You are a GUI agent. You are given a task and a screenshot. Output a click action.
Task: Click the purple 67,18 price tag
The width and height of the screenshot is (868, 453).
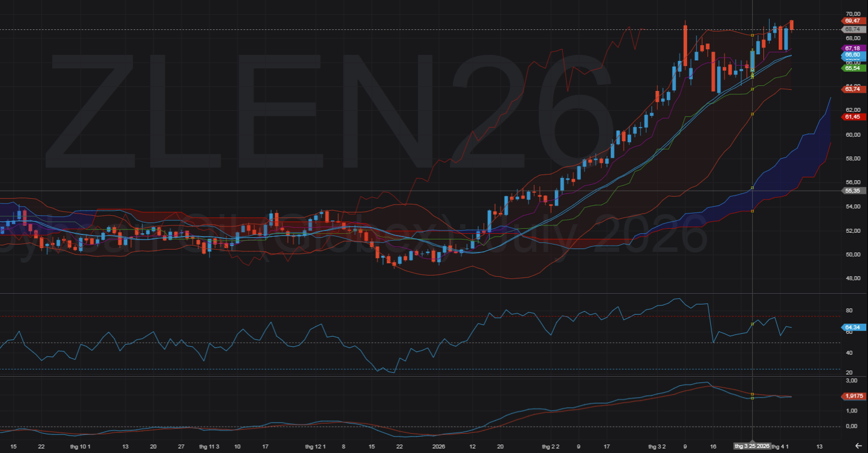click(852, 49)
